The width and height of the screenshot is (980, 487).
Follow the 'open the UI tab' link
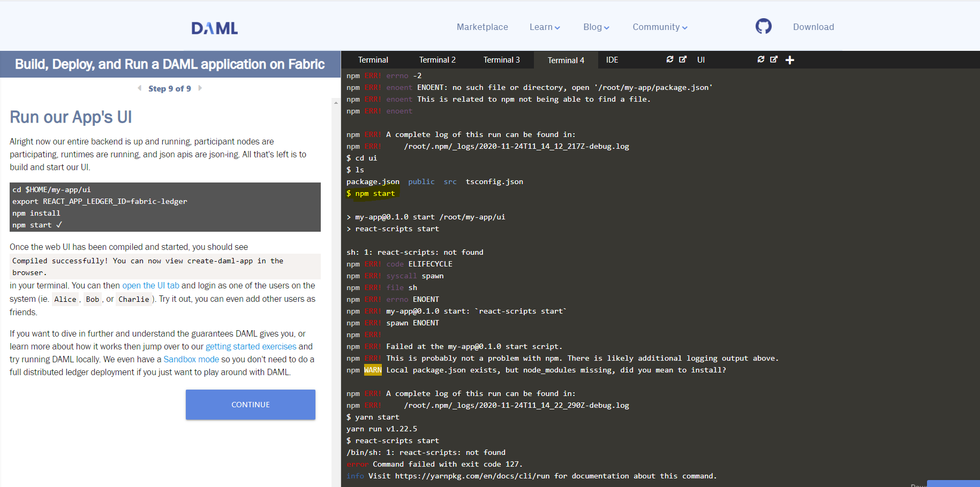pos(150,286)
